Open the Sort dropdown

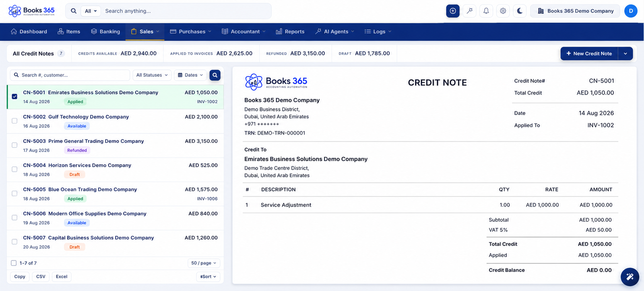click(208, 277)
